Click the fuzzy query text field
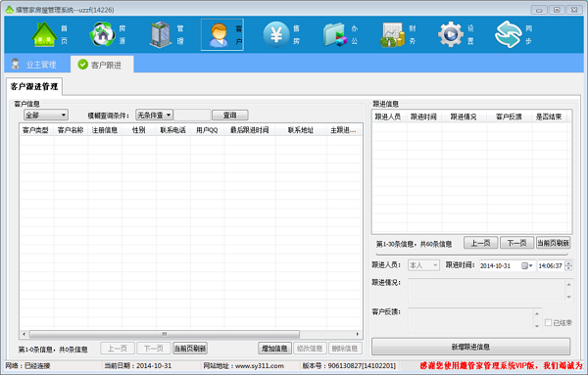This screenshot has height=375, width=588. 192,115
